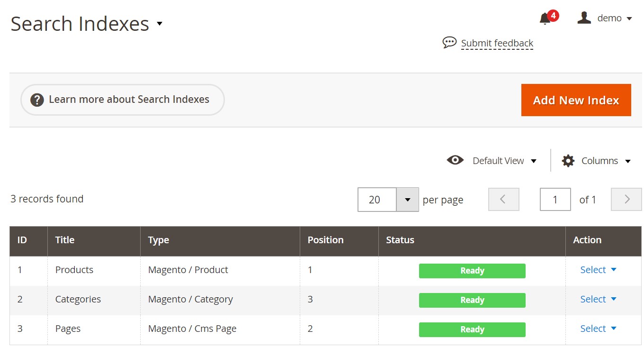Screen dimensions: 644x348
Task: Click the notifications bell icon
Action: [x=545, y=19]
